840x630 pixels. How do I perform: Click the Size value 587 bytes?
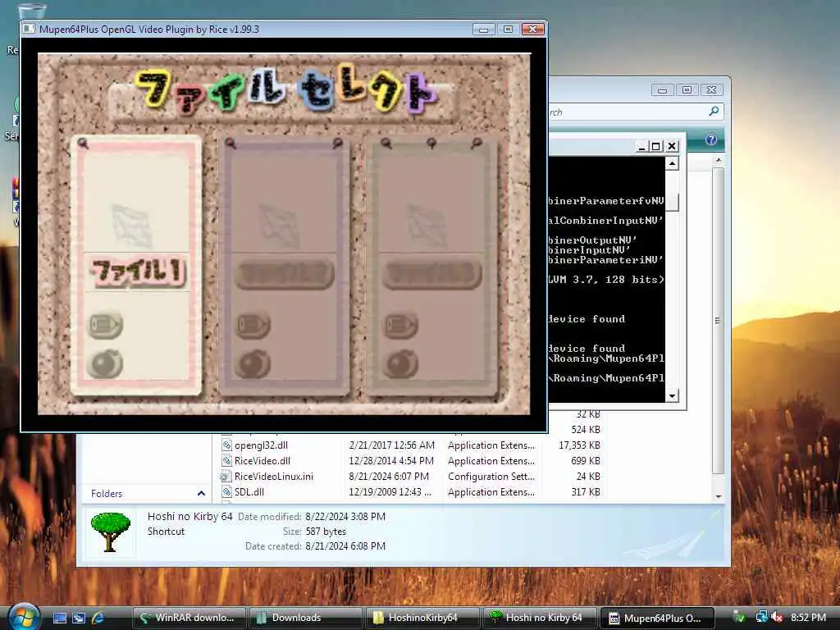click(326, 532)
